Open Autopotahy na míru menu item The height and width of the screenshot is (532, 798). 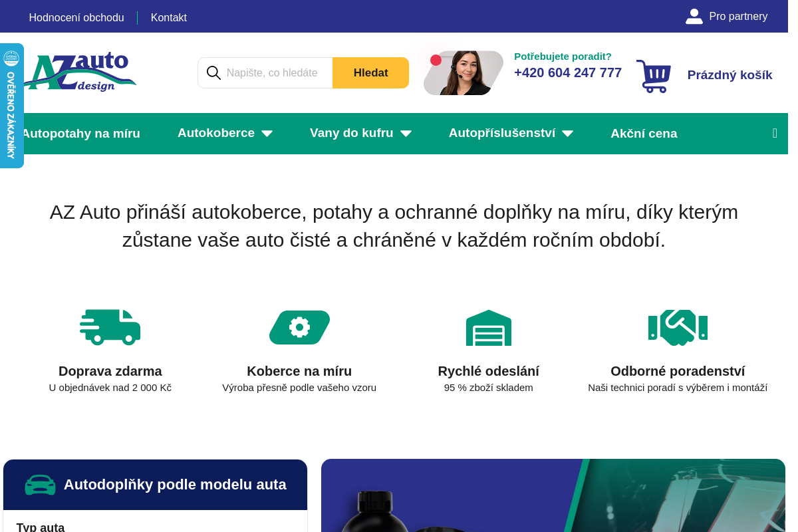tap(80, 134)
